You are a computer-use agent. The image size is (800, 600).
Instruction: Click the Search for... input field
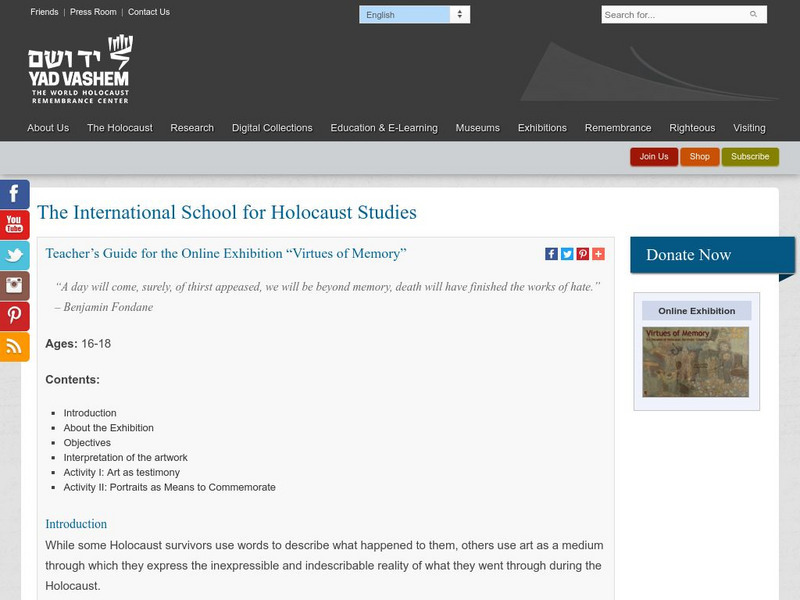click(x=684, y=15)
